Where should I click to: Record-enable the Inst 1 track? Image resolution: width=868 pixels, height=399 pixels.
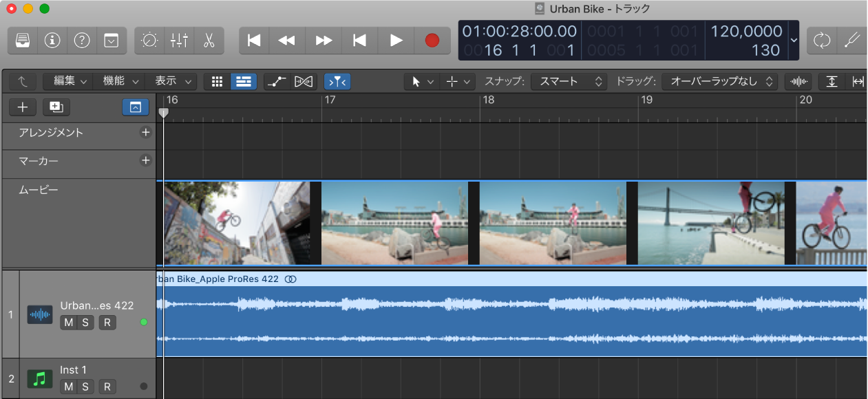pos(107,387)
